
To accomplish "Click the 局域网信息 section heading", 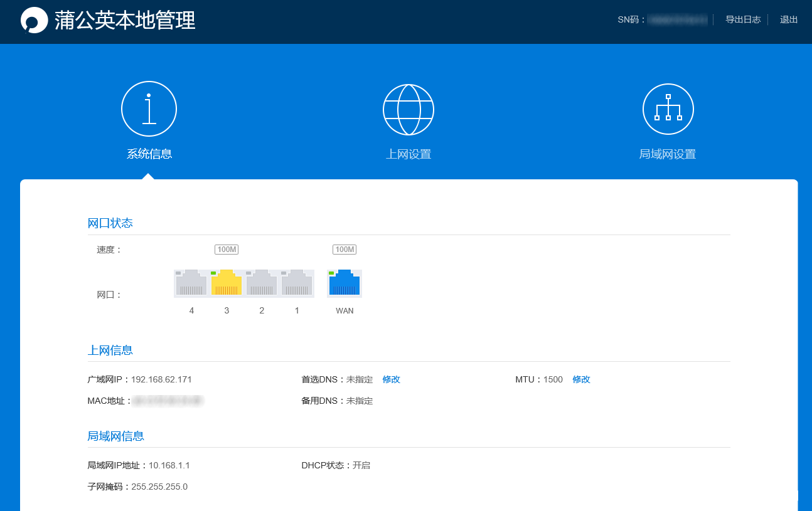I will 116,436.
